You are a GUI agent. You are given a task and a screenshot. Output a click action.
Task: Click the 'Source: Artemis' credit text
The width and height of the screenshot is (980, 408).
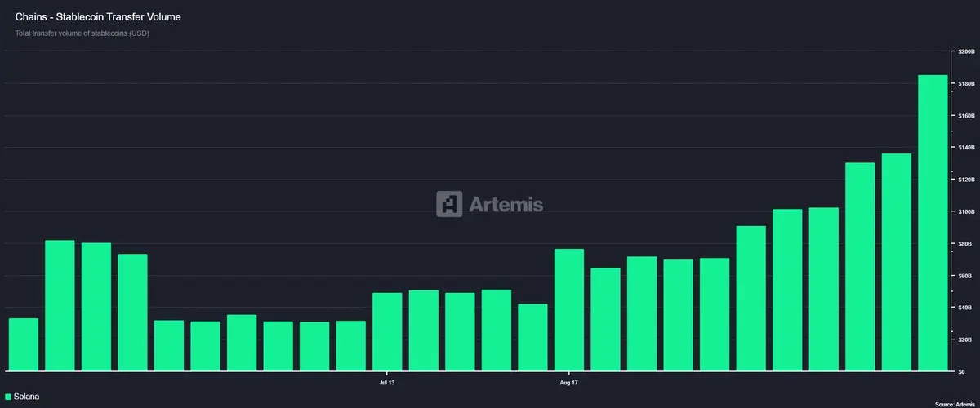tap(955, 404)
